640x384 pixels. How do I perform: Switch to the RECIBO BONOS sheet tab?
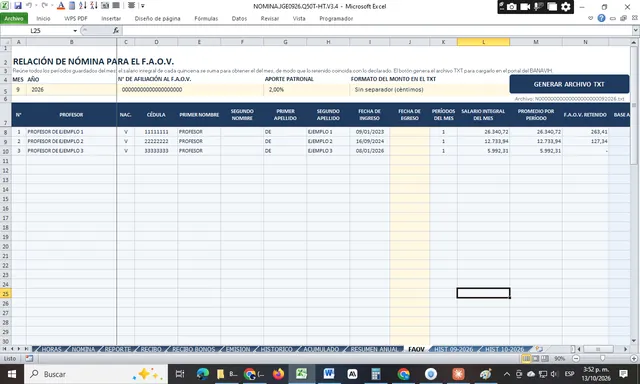click(x=193, y=349)
